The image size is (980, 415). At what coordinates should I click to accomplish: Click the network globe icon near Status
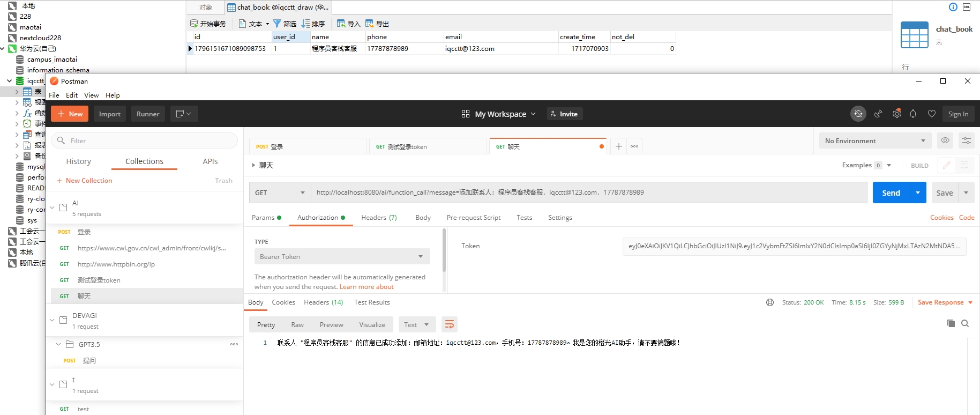(770, 302)
